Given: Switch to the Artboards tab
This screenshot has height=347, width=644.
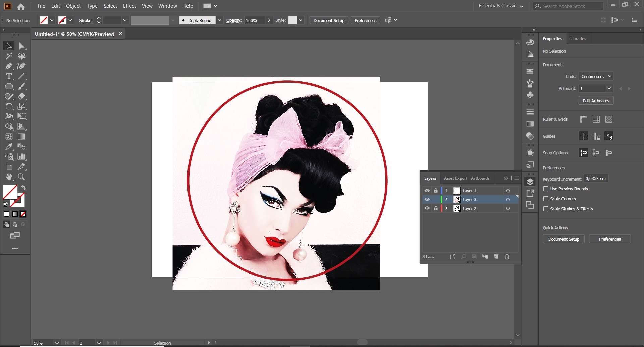Looking at the screenshot, I should coord(480,178).
